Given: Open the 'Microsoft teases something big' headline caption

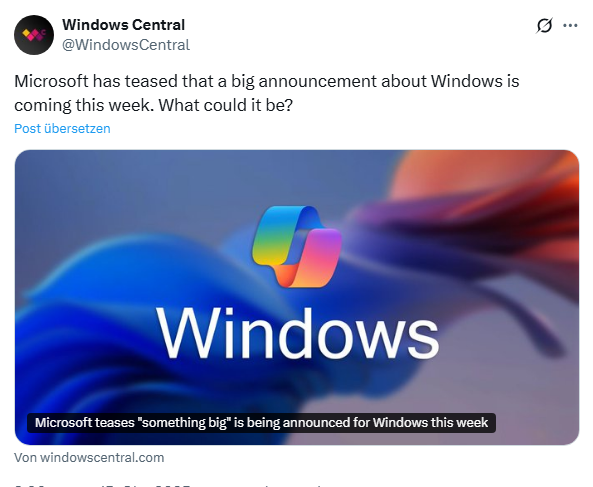Looking at the screenshot, I should pyautogui.click(x=261, y=422).
